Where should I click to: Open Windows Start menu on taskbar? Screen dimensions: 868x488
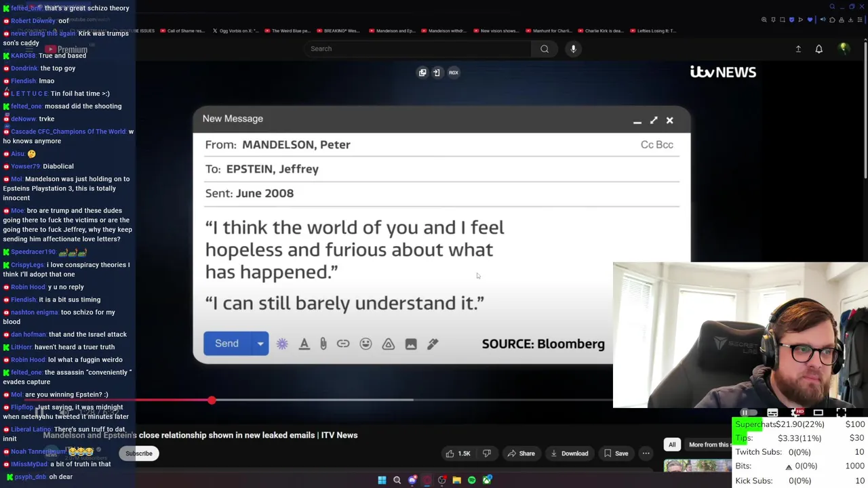coord(382,480)
